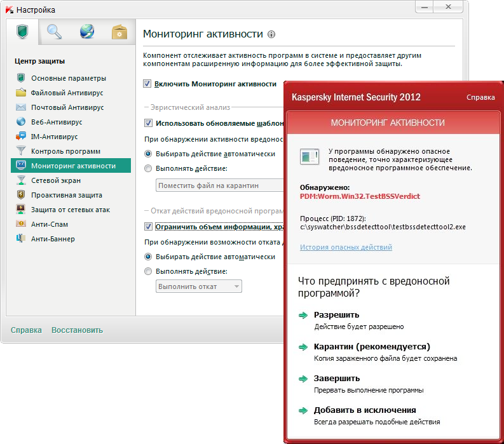
Task: Open the Выполнить откат dropdown
Action: [x=199, y=286]
